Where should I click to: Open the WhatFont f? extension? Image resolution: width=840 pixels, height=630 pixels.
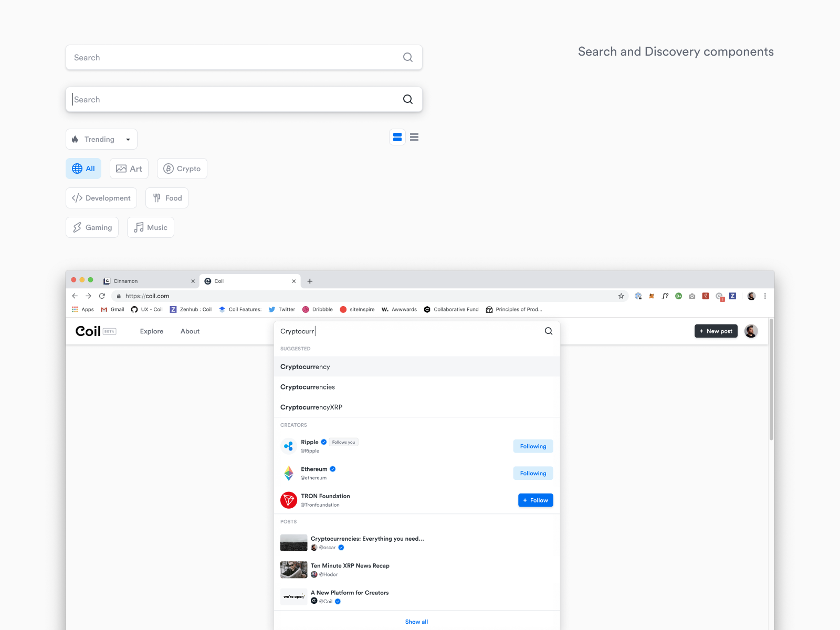[665, 296]
